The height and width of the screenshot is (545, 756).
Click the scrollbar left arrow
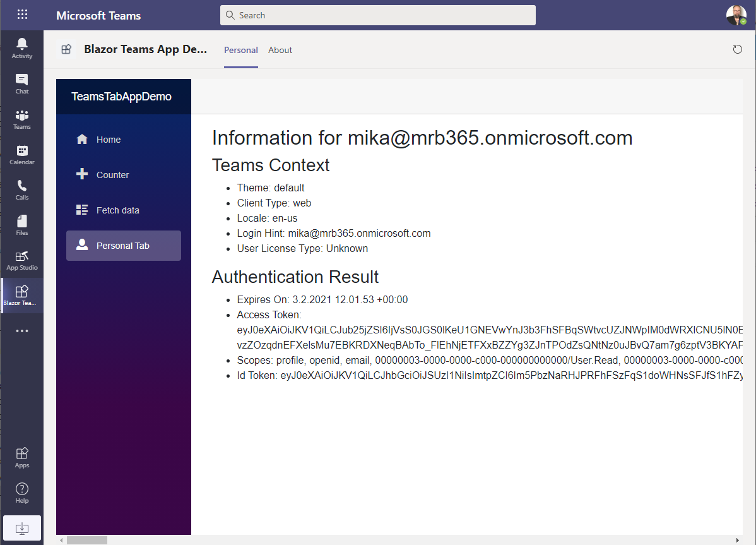(x=61, y=540)
